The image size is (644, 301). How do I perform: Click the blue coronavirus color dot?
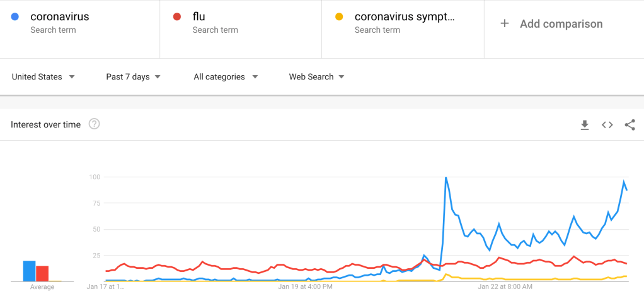click(15, 17)
